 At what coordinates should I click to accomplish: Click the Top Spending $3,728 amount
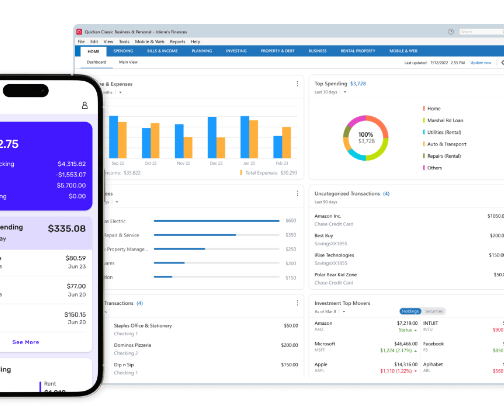click(x=358, y=84)
